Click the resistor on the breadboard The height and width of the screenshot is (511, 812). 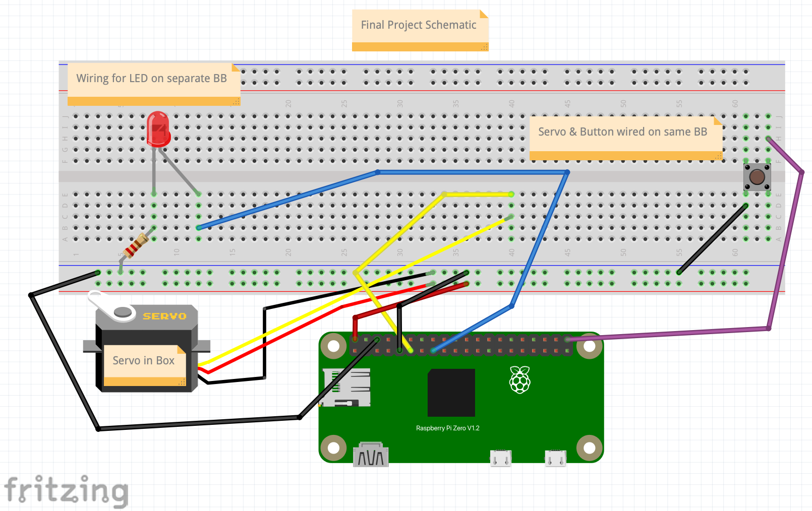coord(136,246)
